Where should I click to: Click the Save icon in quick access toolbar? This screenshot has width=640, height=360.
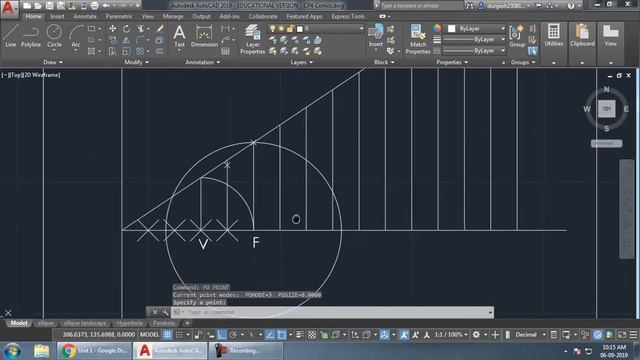click(x=49, y=6)
